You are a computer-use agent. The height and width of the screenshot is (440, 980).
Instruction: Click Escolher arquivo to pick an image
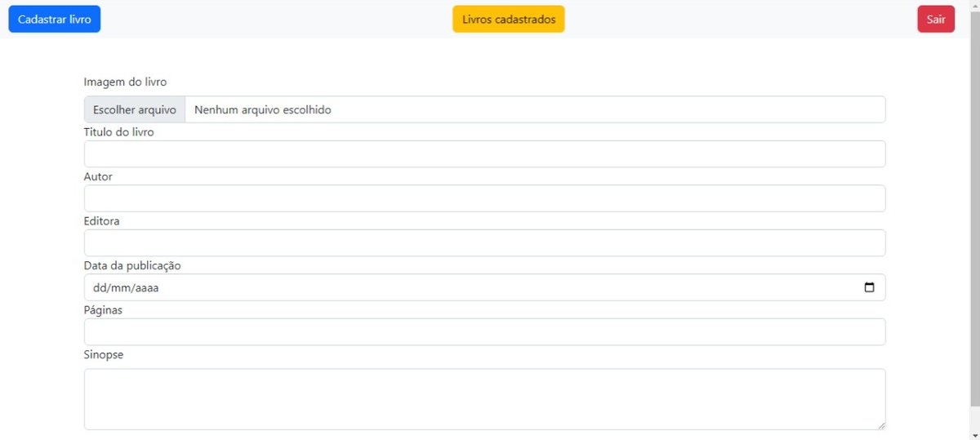tap(135, 109)
